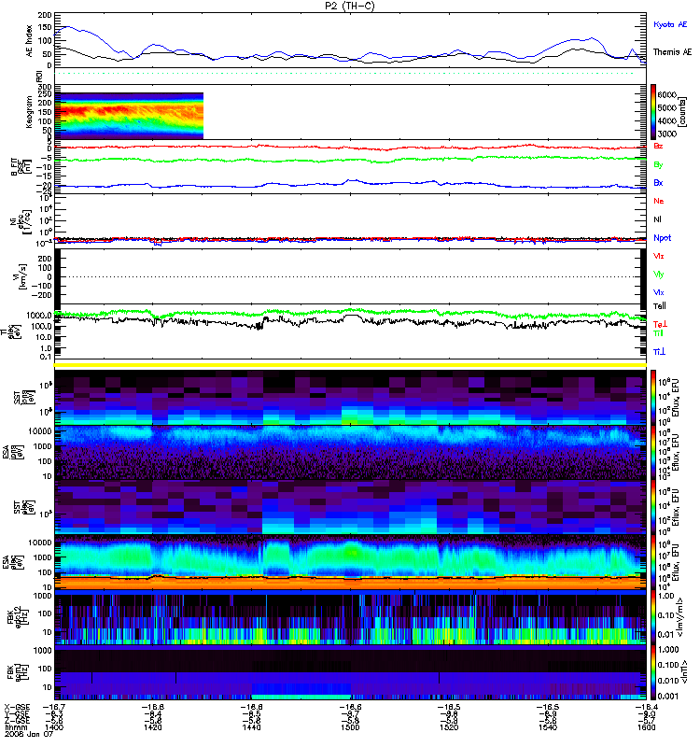The width and height of the screenshot is (700, 747).
Task: Click the 1600 time axis label
Action: tap(646, 727)
